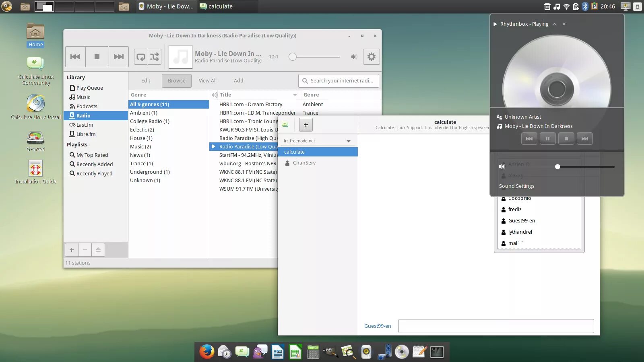
Task: Click the album art placeholder in Rhythmbox
Action: (180, 57)
